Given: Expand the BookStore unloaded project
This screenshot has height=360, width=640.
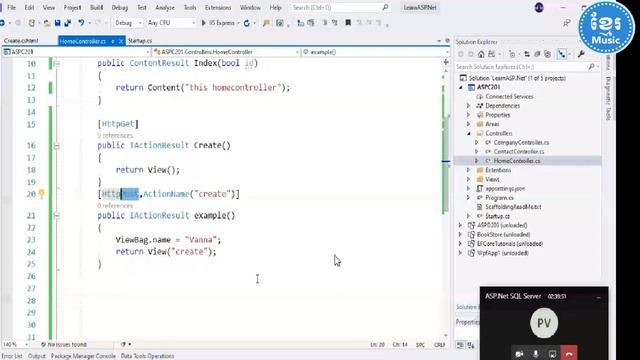Looking at the screenshot, I should (460, 235).
